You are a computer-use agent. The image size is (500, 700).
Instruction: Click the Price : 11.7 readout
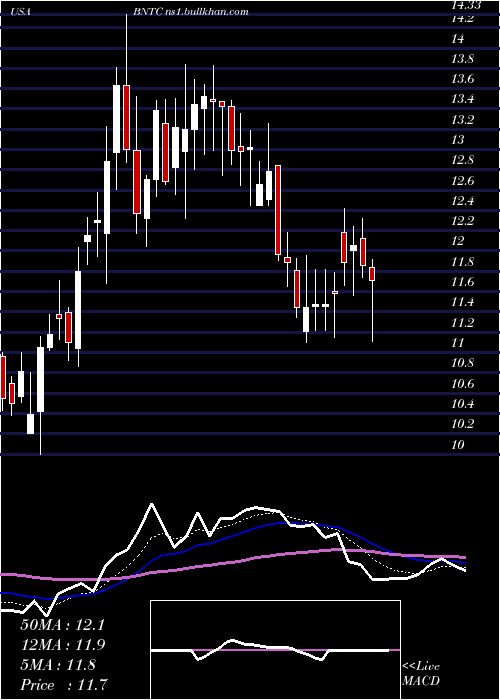pyautogui.click(x=64, y=684)
